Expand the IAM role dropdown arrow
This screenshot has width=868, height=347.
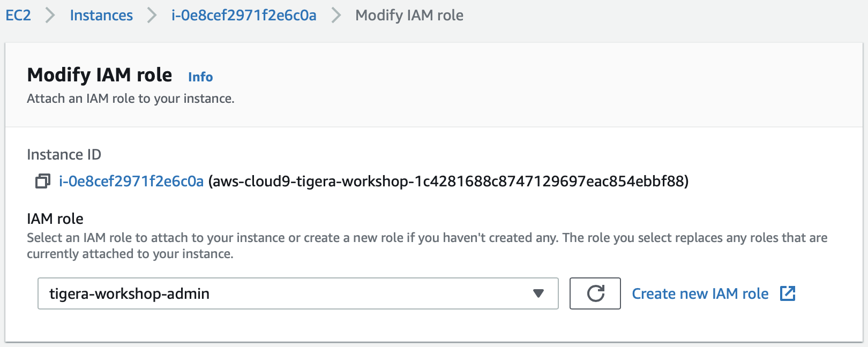pos(538,293)
